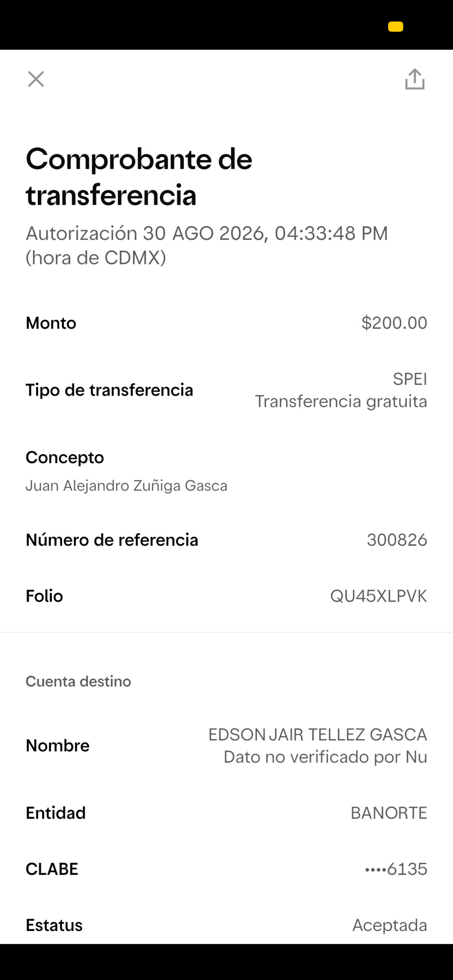Tap the Comprobante de transferencia title
This screenshot has width=453, height=980.
pyautogui.click(x=139, y=177)
